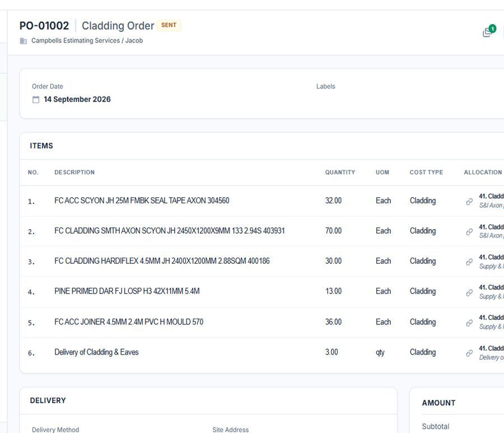
Task: Click quantity 13.00
Action: [x=333, y=291]
